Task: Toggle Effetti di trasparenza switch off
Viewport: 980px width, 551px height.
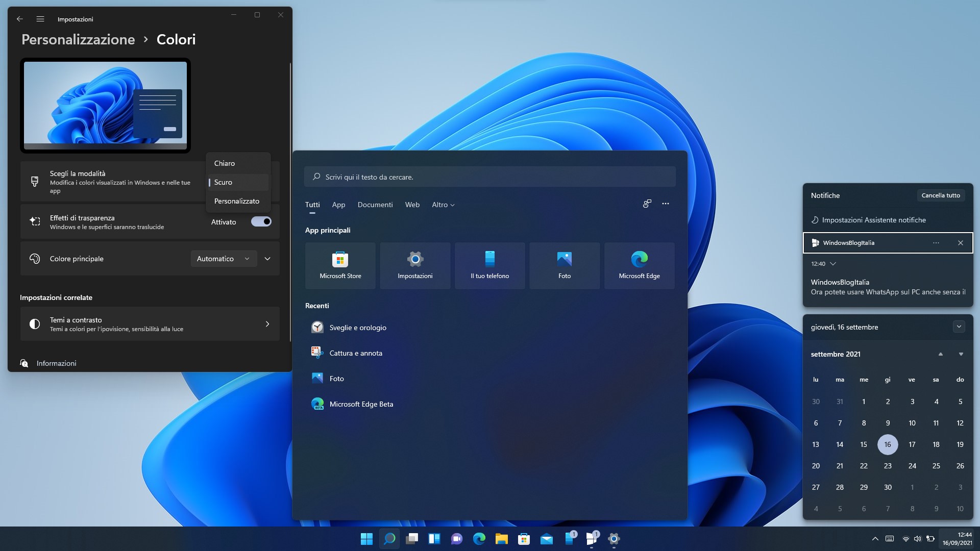Action: [261, 221]
